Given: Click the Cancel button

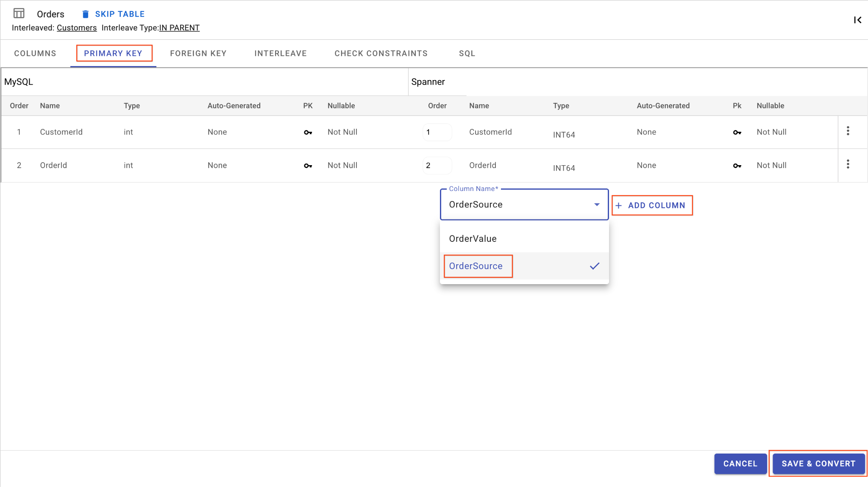Looking at the screenshot, I should tap(740, 464).
